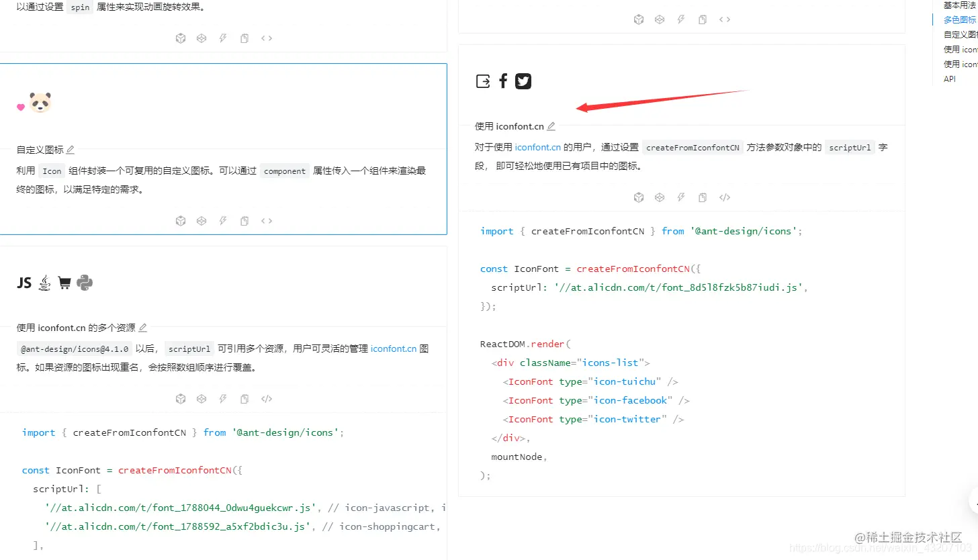Click the spin code tag
The width and height of the screenshot is (978, 560).
coord(80,8)
